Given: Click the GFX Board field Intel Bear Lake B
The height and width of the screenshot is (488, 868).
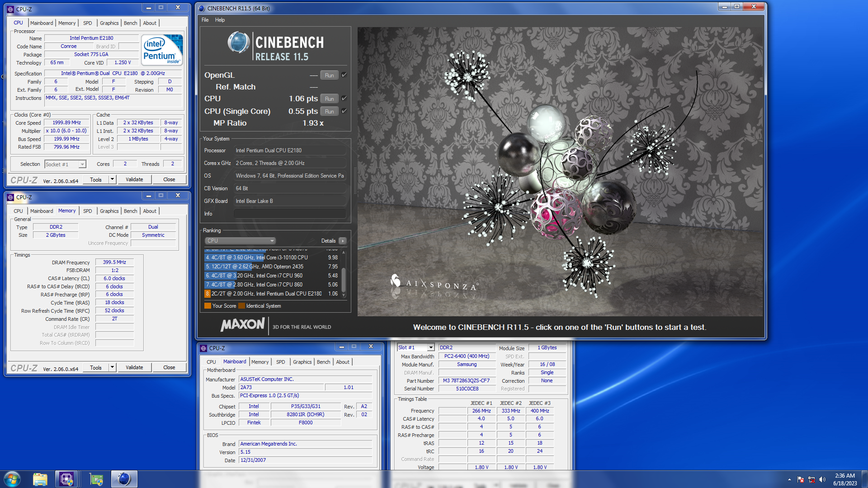Looking at the screenshot, I should pyautogui.click(x=290, y=201).
